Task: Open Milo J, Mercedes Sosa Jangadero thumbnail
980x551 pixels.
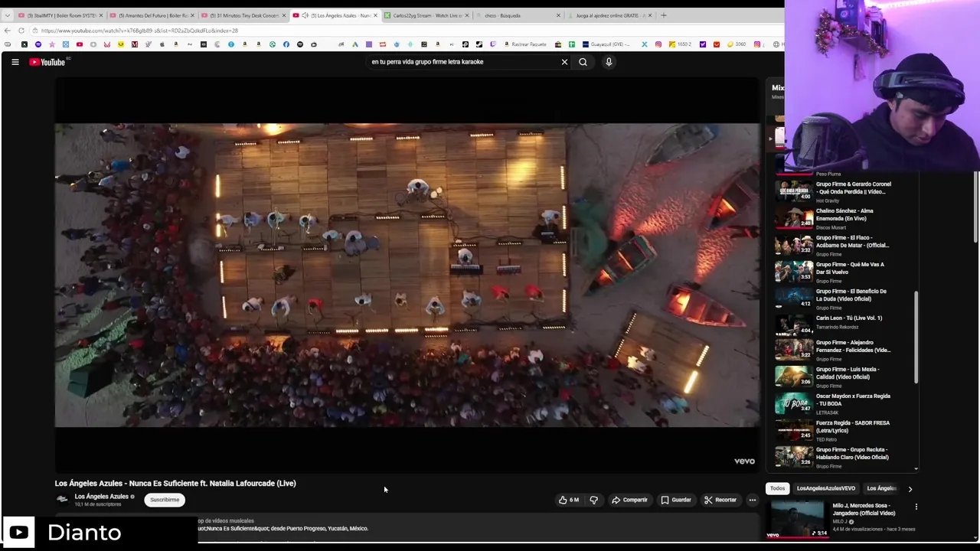Action: pyautogui.click(x=798, y=520)
